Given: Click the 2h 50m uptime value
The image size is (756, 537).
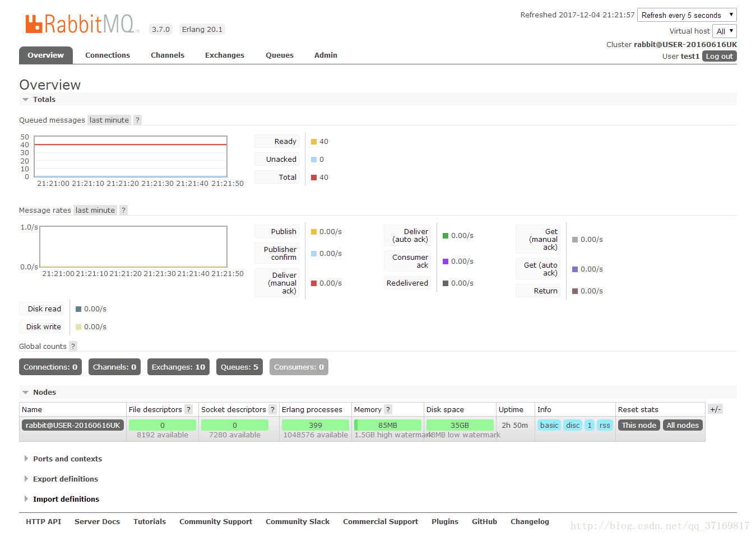Looking at the screenshot, I should pyautogui.click(x=514, y=425).
